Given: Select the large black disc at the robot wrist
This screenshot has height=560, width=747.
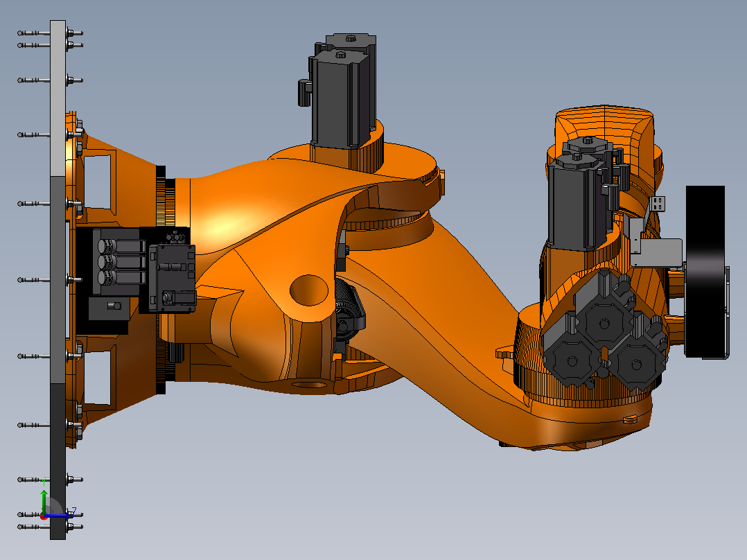Looking at the screenshot, I should tap(705, 271).
